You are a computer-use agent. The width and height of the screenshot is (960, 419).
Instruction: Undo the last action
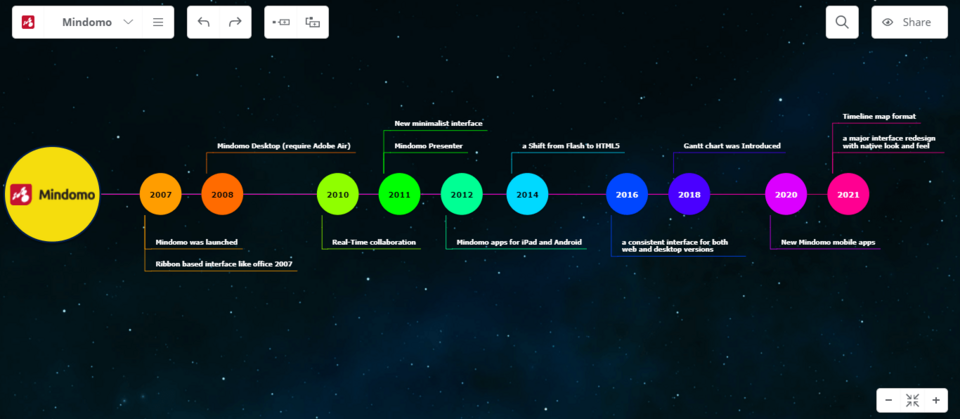click(x=204, y=22)
